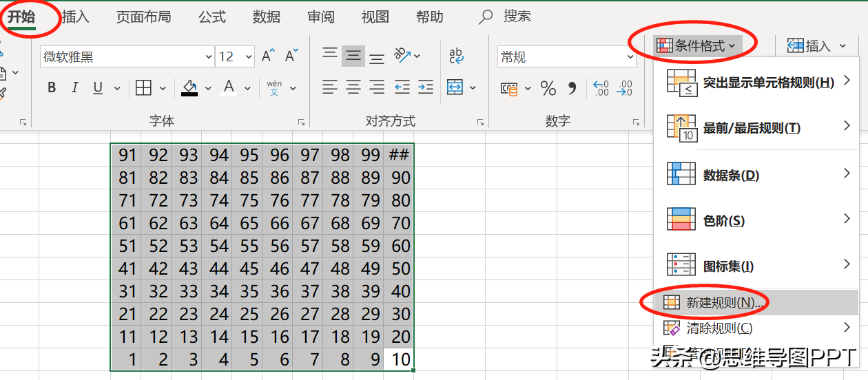The width and height of the screenshot is (868, 380).
Task: Expand merge cells options arrow
Action: pyautogui.click(x=473, y=87)
